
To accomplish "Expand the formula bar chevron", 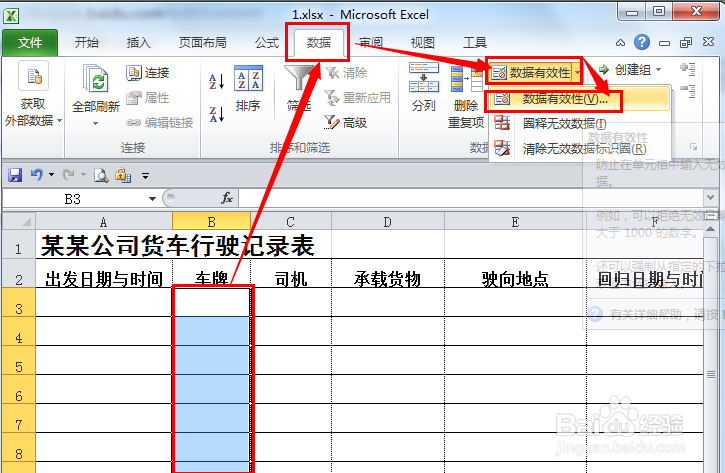I will 711,197.
